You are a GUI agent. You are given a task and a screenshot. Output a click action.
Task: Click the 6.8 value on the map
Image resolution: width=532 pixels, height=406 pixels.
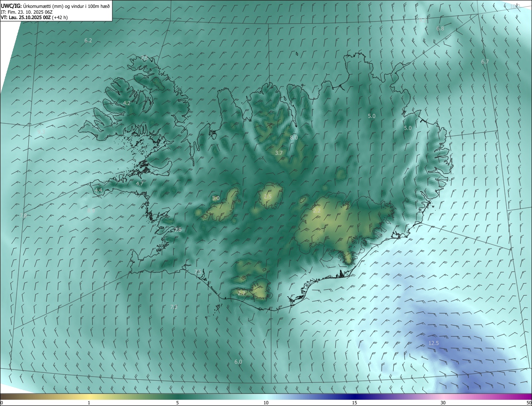[441, 29]
